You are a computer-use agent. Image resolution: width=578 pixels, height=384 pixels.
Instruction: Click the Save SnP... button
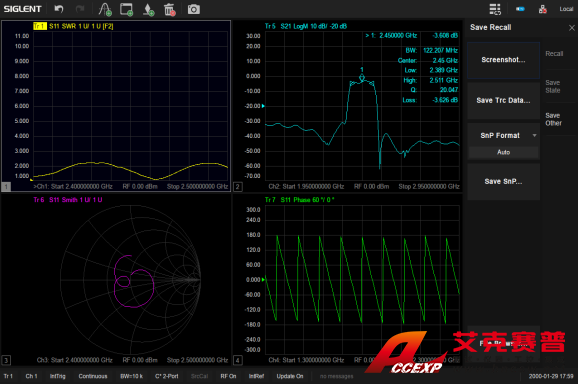[x=504, y=182]
